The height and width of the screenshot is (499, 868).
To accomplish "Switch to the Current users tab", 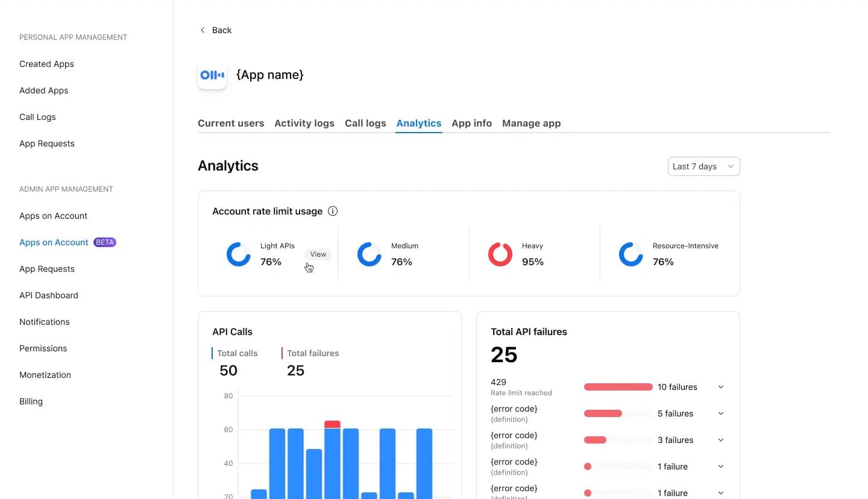I will [231, 123].
